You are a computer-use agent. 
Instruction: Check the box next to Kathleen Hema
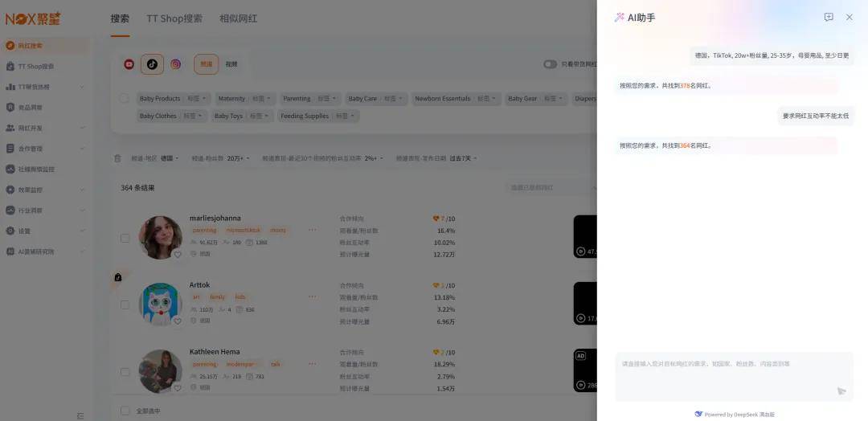[125, 372]
